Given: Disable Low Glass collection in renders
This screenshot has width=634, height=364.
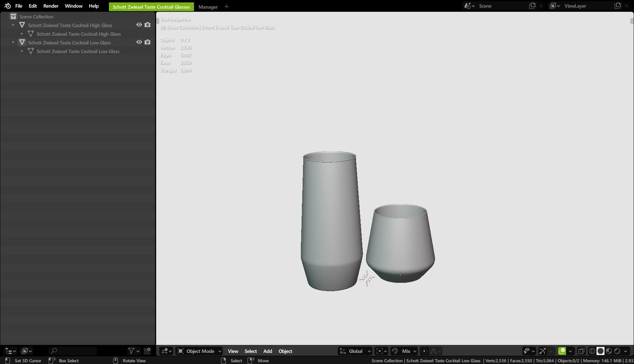Looking at the screenshot, I should point(147,42).
